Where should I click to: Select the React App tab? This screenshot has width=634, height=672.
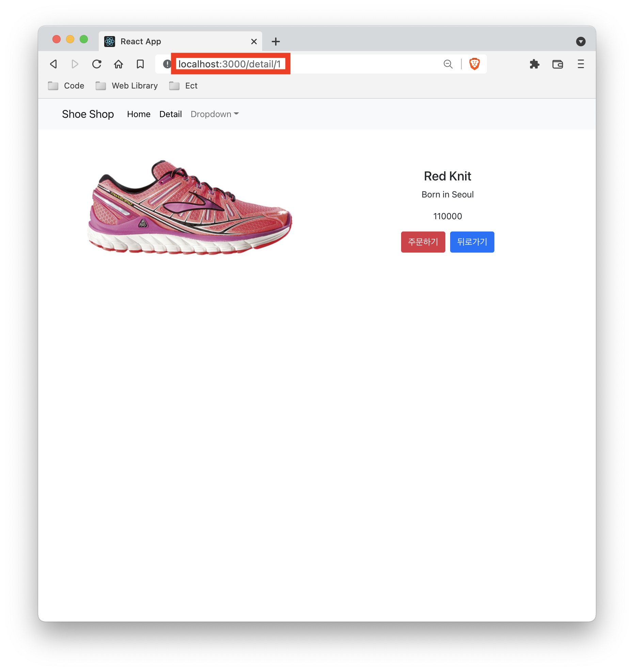[x=180, y=42]
